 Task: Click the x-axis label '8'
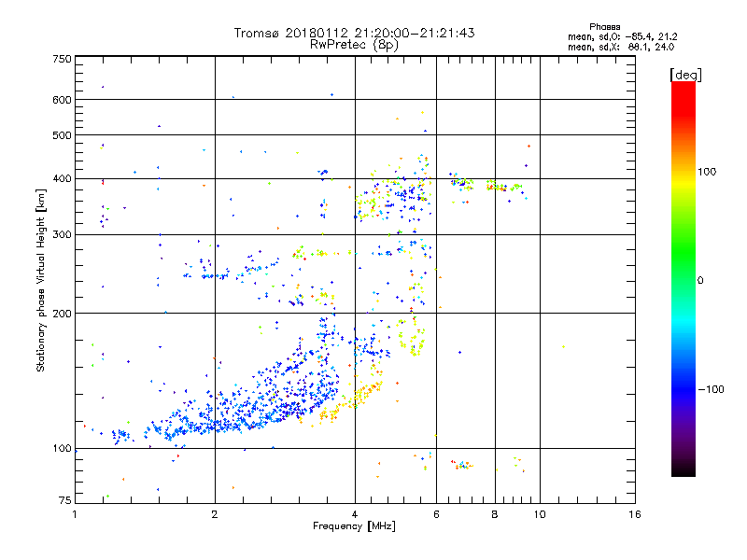coord(495,514)
